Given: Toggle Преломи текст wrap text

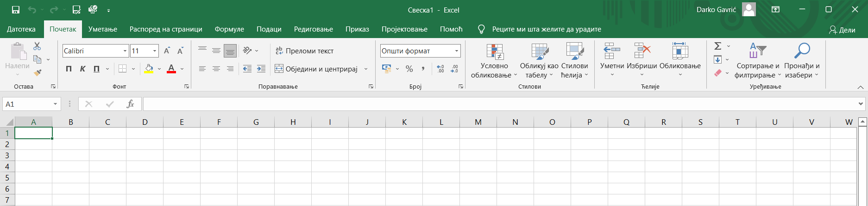Looking at the screenshot, I should point(304,51).
